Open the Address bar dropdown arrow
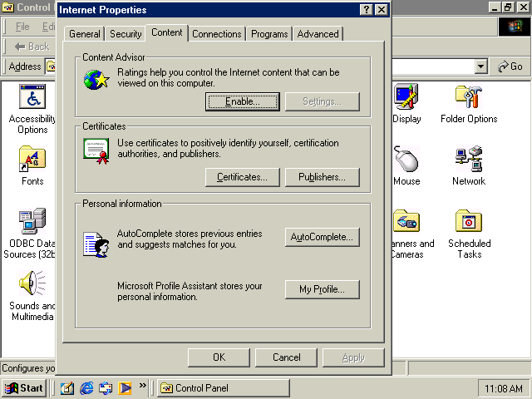 (480, 66)
